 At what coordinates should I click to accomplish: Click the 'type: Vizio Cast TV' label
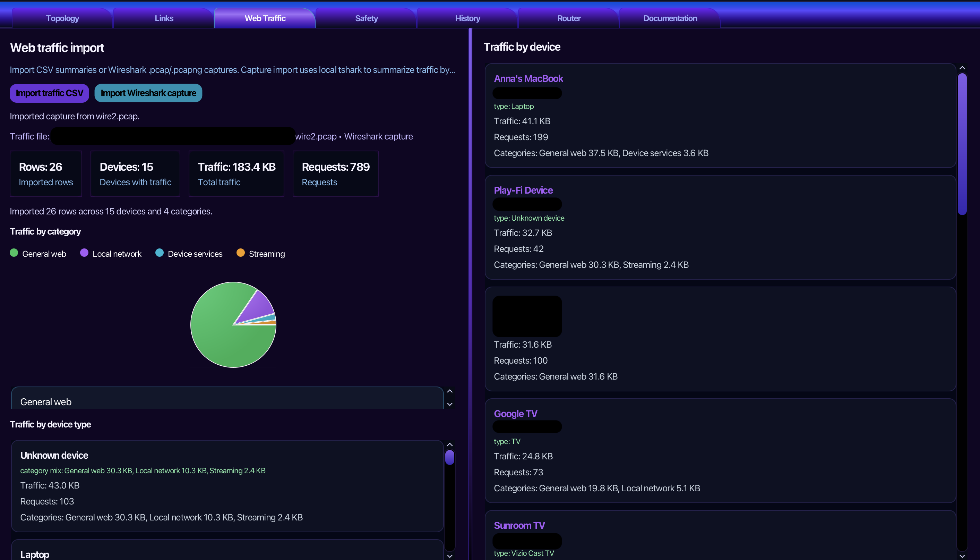pyautogui.click(x=524, y=553)
